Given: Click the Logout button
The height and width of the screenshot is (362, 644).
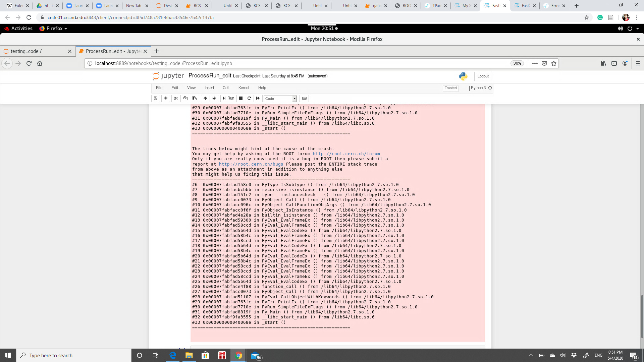Looking at the screenshot, I should pos(483,76).
